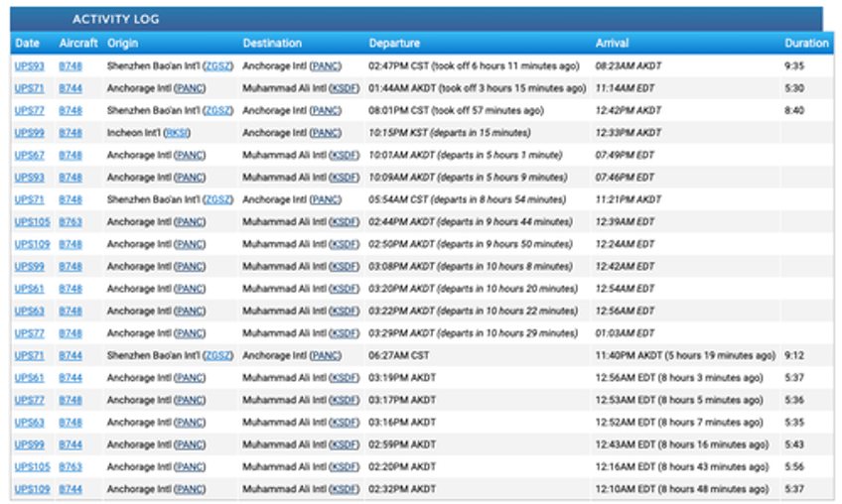Select the duration value 5:43

(x=794, y=444)
